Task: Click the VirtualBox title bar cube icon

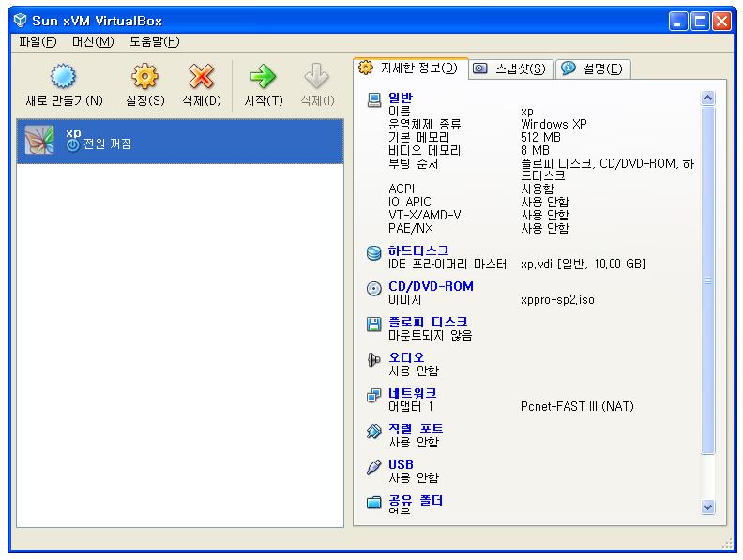Action: [x=20, y=21]
